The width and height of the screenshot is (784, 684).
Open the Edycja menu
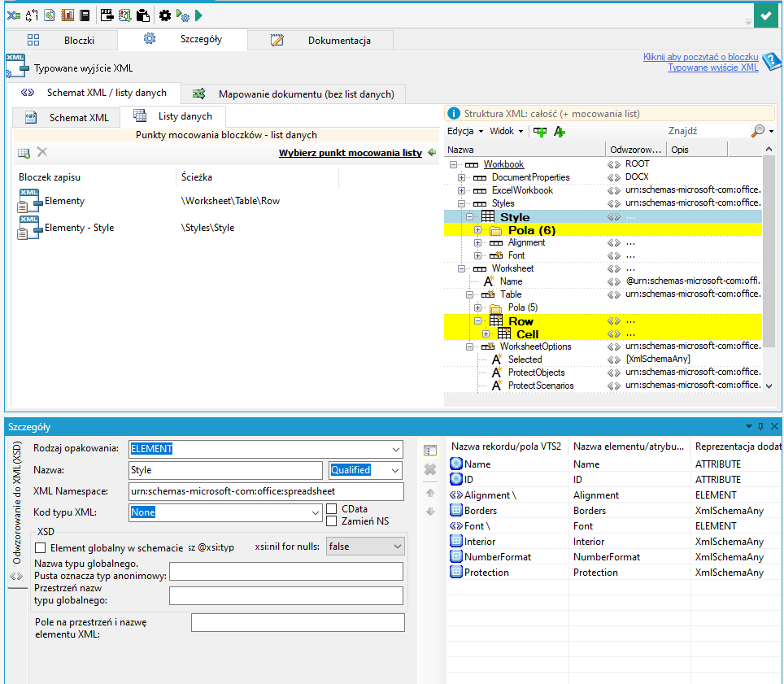coord(465,131)
